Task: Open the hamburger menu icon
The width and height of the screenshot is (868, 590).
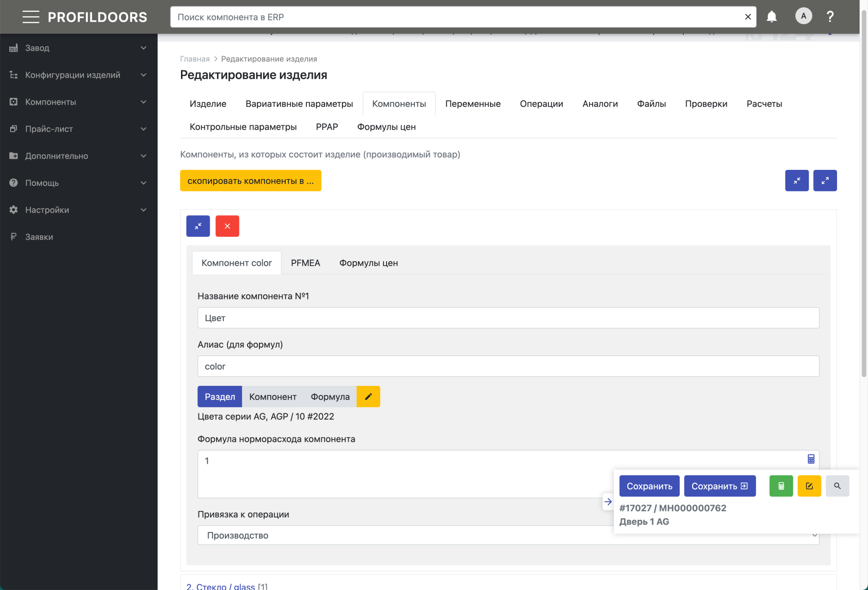Action: (31, 17)
